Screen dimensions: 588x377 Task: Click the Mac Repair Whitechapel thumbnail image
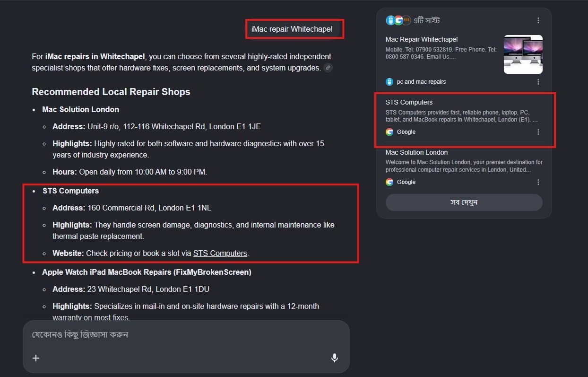(523, 54)
